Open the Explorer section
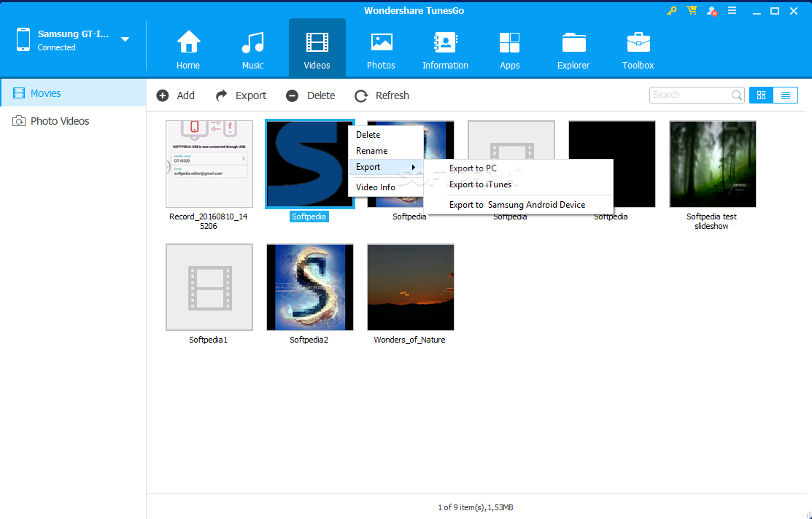 pyautogui.click(x=573, y=50)
